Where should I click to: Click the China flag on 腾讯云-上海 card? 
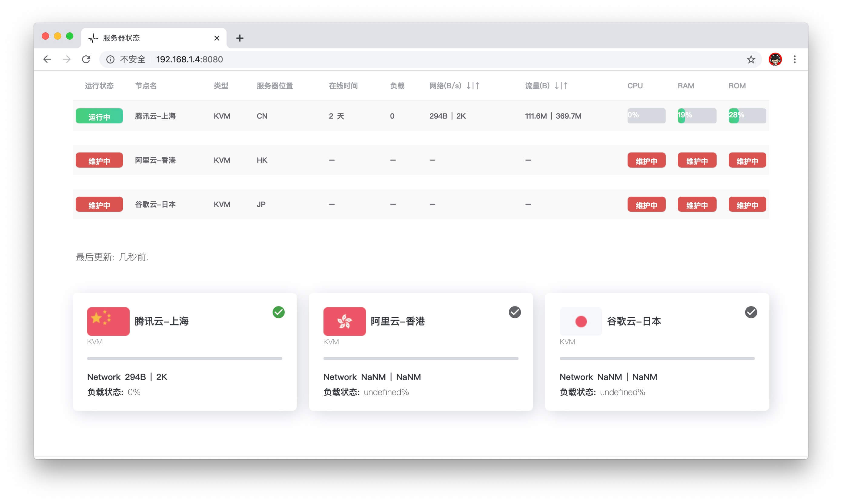click(x=108, y=321)
